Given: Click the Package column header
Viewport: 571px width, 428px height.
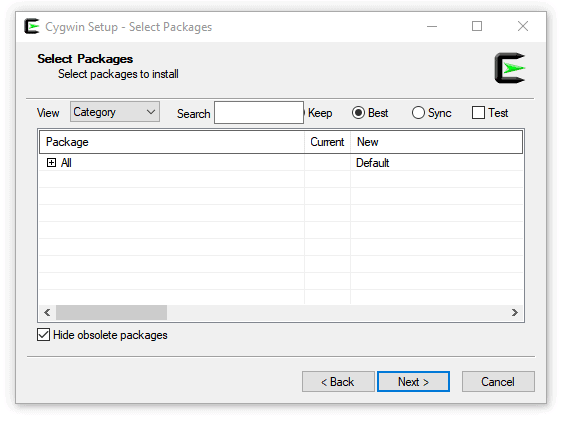Looking at the screenshot, I should click(172, 142).
